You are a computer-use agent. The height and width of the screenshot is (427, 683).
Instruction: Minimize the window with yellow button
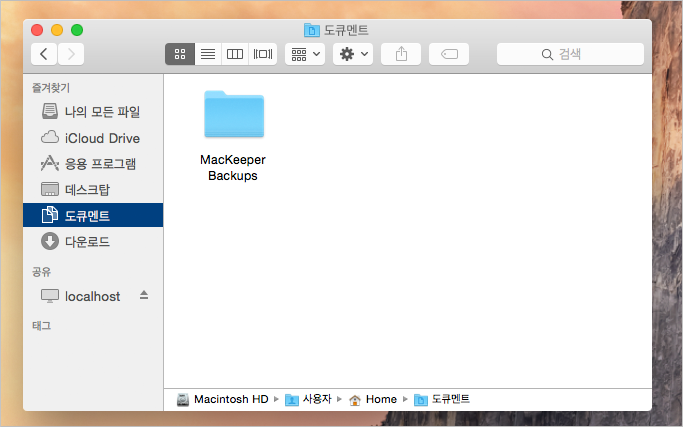tap(57, 30)
